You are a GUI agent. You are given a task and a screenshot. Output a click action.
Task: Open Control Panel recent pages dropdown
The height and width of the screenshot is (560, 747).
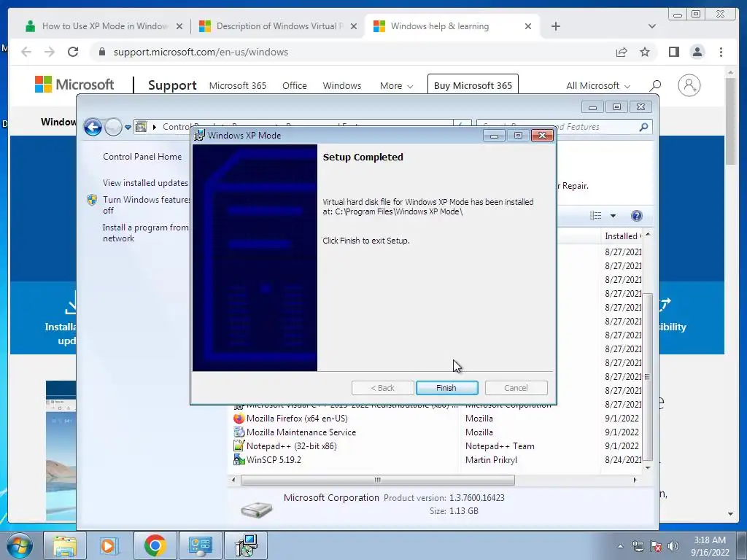pyautogui.click(x=128, y=127)
